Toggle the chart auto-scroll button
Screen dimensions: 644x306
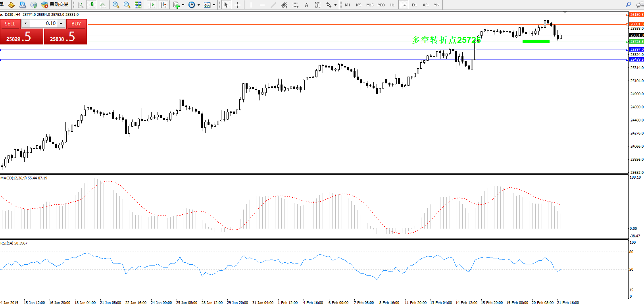point(152,5)
